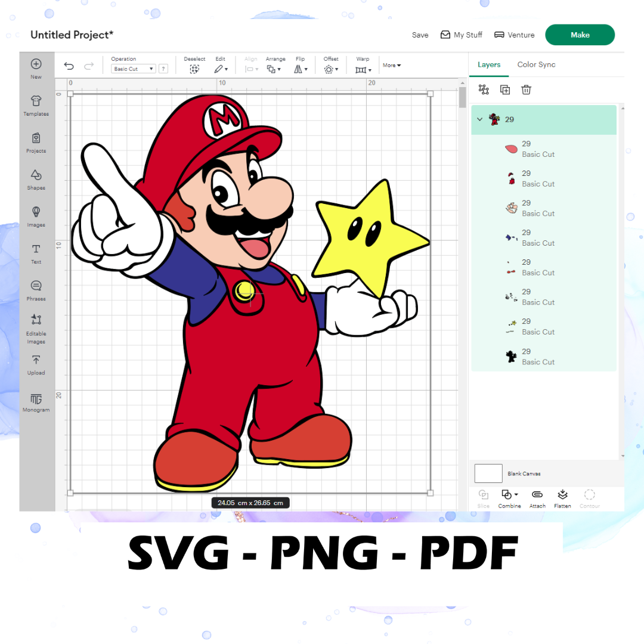Image resolution: width=644 pixels, height=644 pixels.
Task: Click the layers panel scroll down arrow
Action: click(623, 456)
